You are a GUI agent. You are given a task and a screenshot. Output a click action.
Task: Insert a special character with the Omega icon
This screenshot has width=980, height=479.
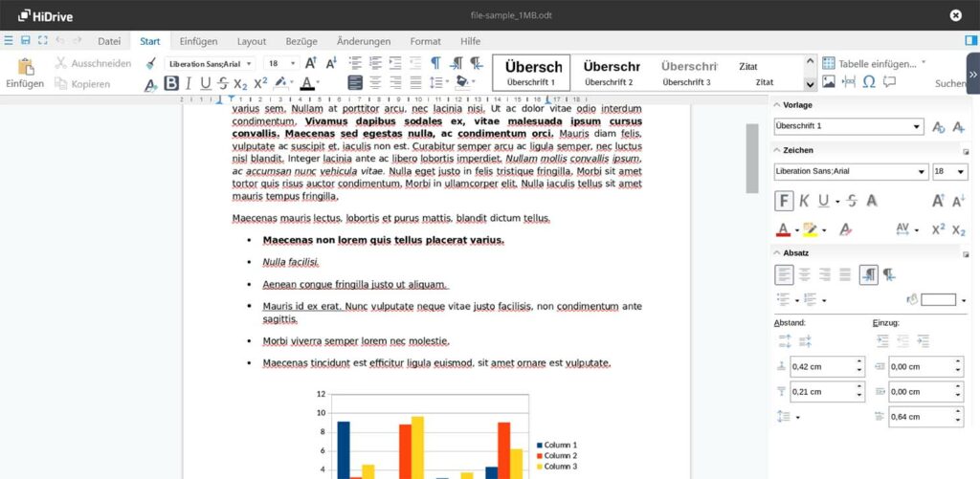coord(869,82)
